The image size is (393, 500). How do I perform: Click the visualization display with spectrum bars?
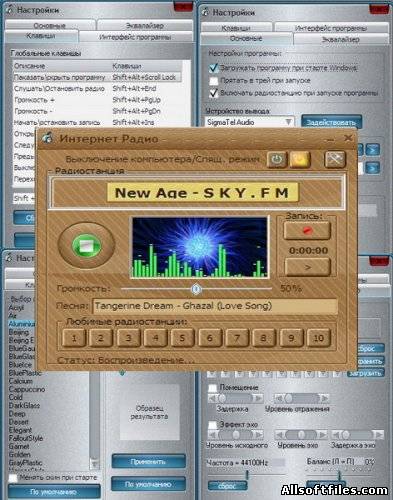click(x=200, y=247)
